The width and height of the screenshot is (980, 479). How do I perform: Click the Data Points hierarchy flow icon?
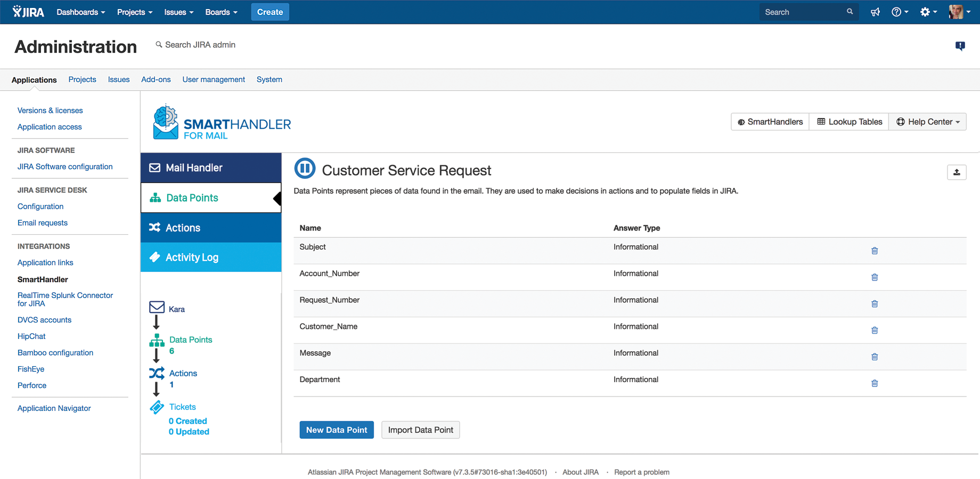tap(157, 341)
